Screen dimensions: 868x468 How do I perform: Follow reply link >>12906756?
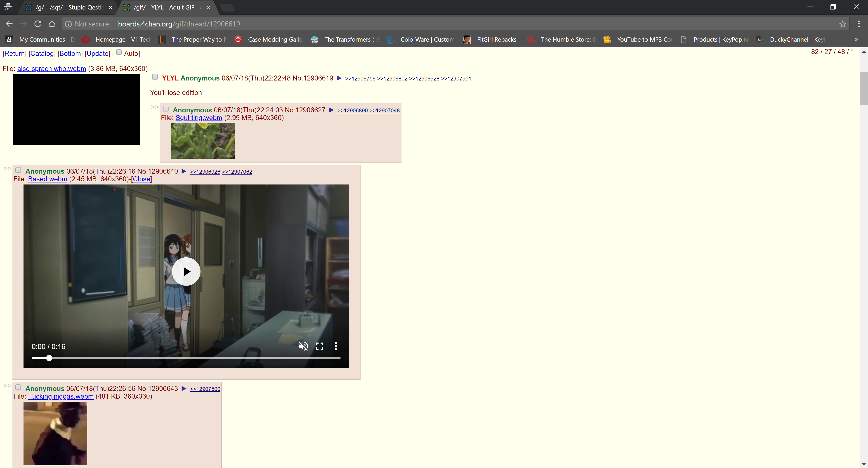[x=360, y=78]
